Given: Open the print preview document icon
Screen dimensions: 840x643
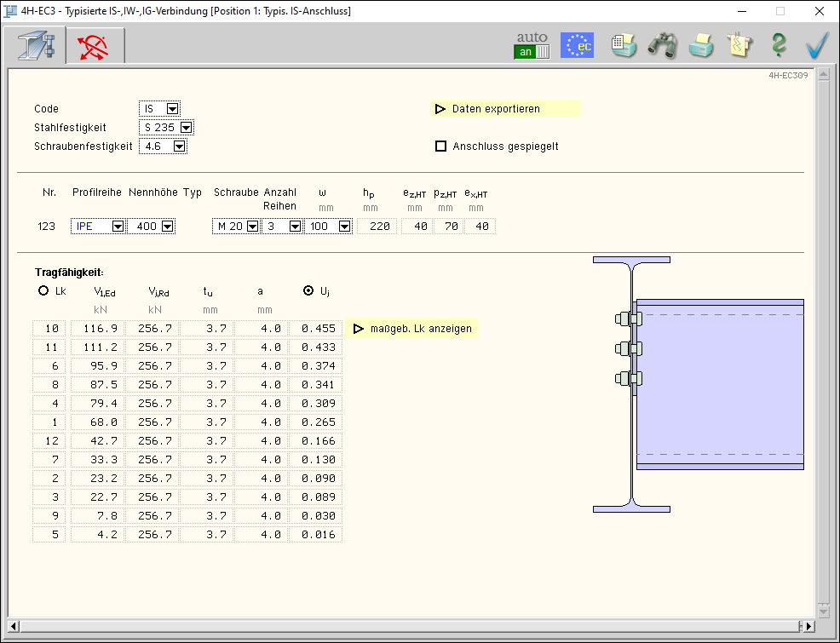Looking at the screenshot, I should pyautogui.click(x=624, y=45).
